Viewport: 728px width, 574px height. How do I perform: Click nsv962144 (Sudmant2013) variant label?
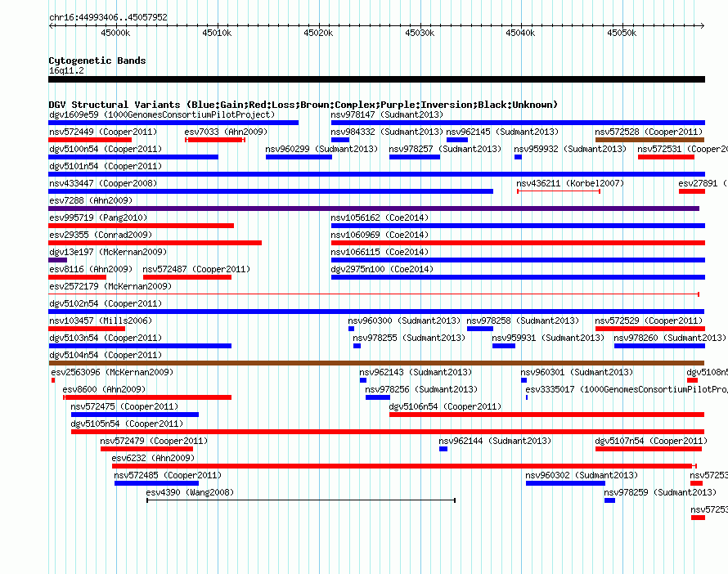pyautogui.click(x=495, y=441)
